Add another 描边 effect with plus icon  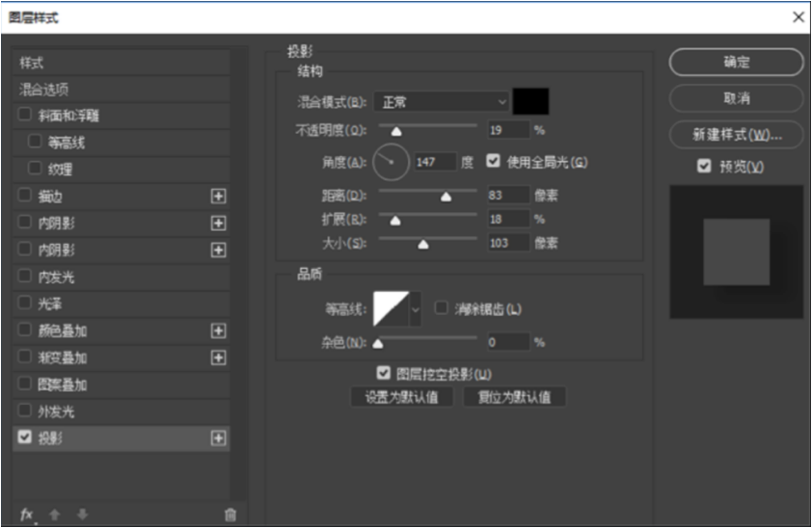coord(219,197)
